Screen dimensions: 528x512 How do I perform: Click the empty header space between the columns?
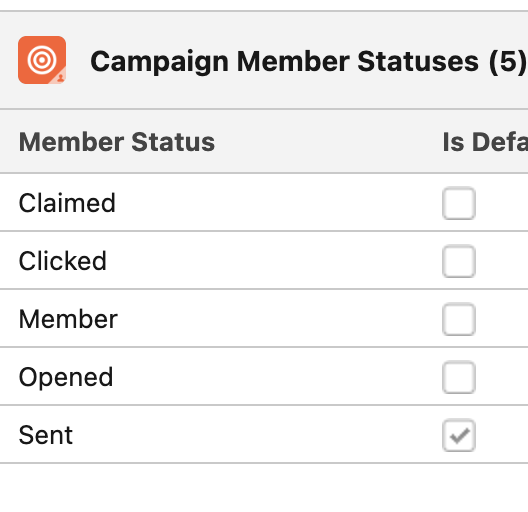(x=328, y=142)
